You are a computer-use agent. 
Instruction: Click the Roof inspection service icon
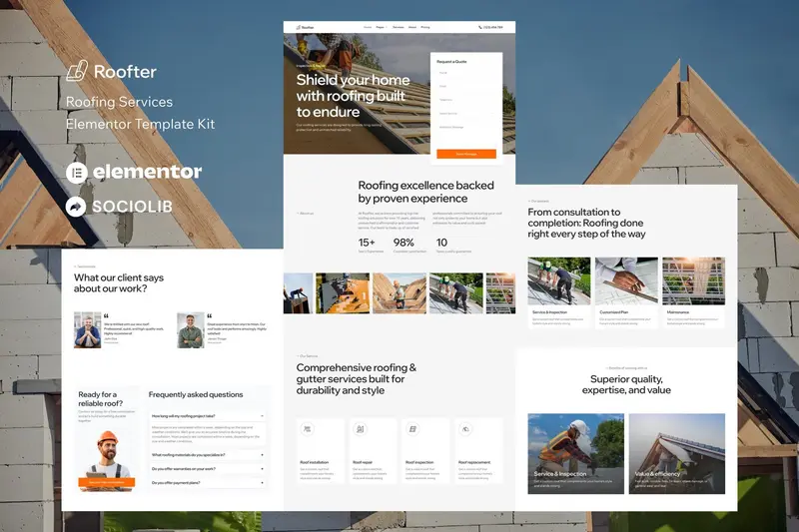pos(412,429)
